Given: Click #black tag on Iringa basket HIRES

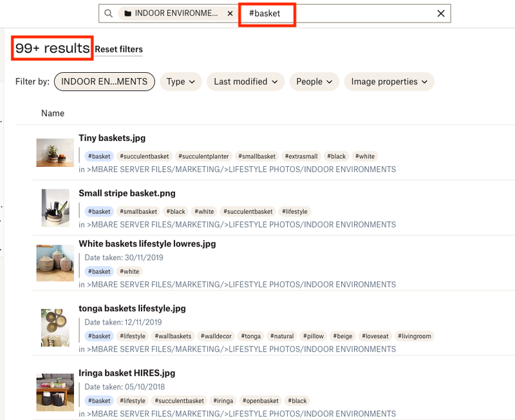Looking at the screenshot, I should tap(297, 401).
